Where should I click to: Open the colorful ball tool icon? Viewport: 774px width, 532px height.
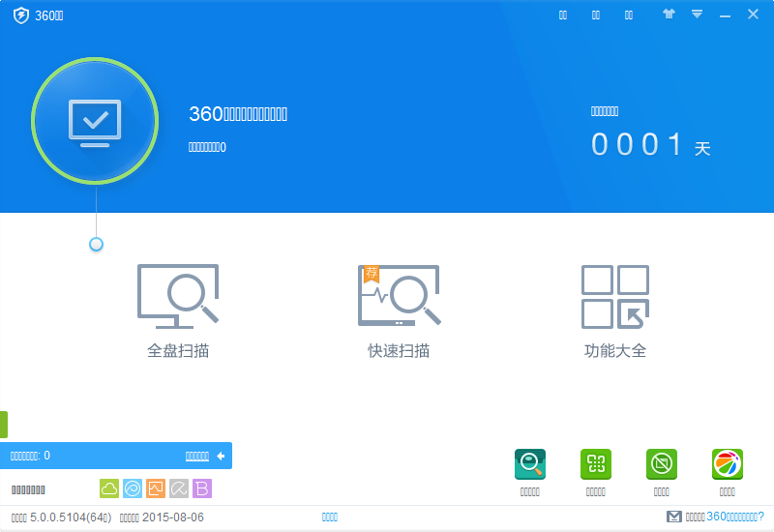(x=728, y=465)
